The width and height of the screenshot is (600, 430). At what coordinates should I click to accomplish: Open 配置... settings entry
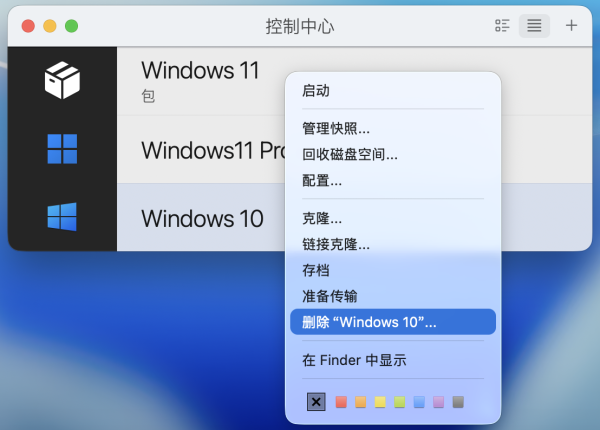322,180
